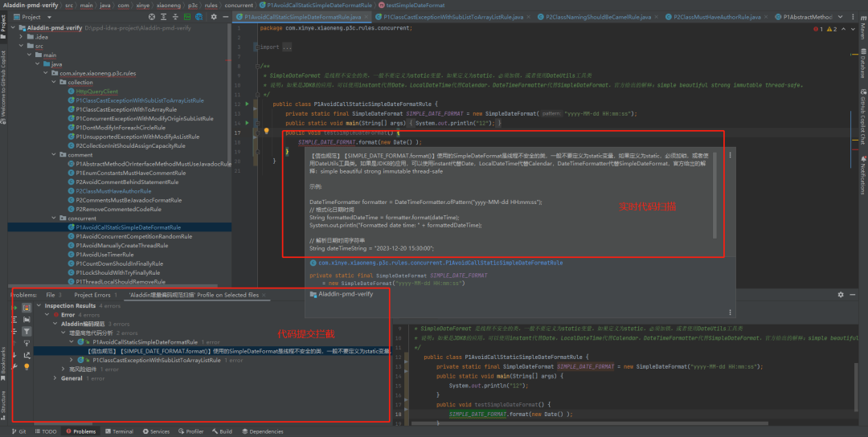The image size is (868, 437).
Task: Click the lightbulb quick-fix icon in inspection toolbar
Action: tap(27, 366)
